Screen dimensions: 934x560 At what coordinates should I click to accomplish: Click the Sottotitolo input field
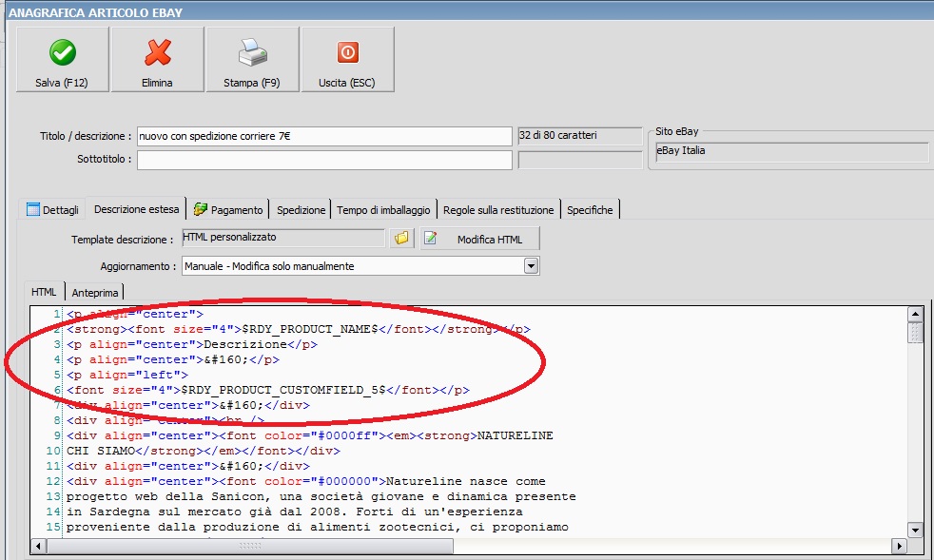click(x=324, y=160)
